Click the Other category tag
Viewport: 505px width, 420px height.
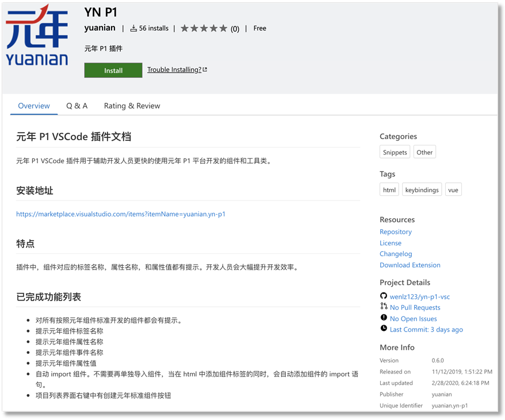pyautogui.click(x=424, y=152)
